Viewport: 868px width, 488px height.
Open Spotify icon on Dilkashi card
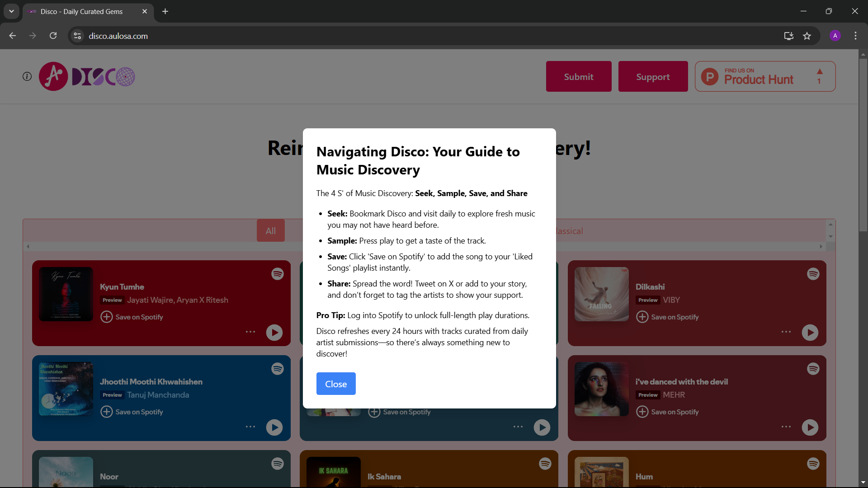(x=813, y=274)
